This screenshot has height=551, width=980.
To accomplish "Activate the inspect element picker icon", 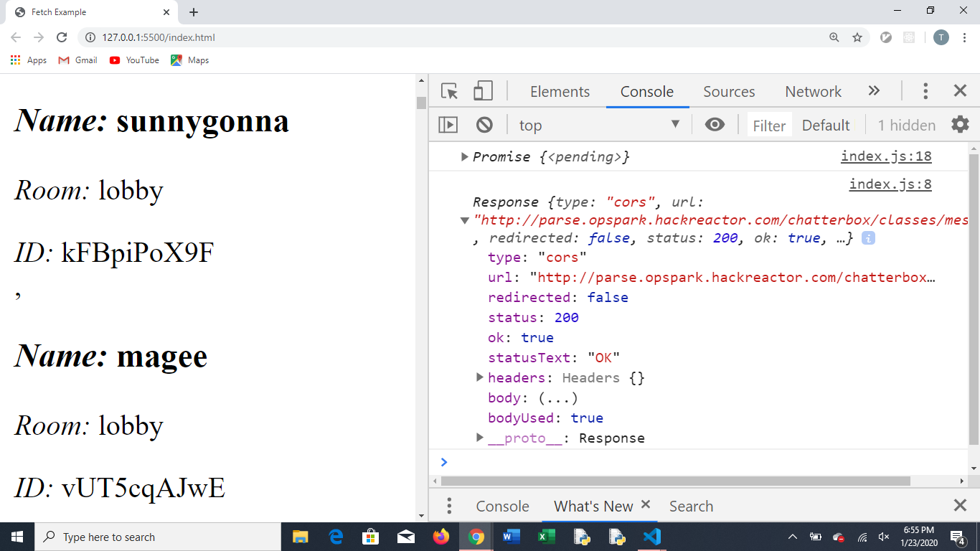I will tap(450, 91).
